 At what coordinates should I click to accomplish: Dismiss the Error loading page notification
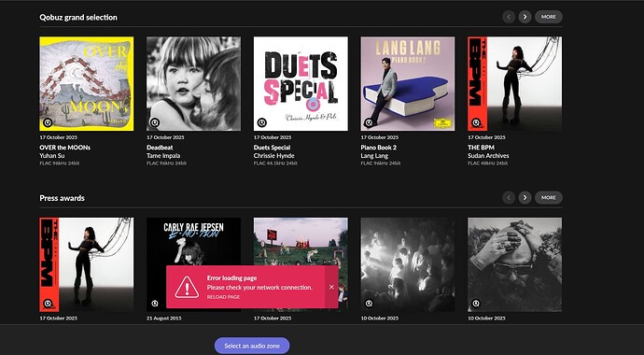pos(331,287)
